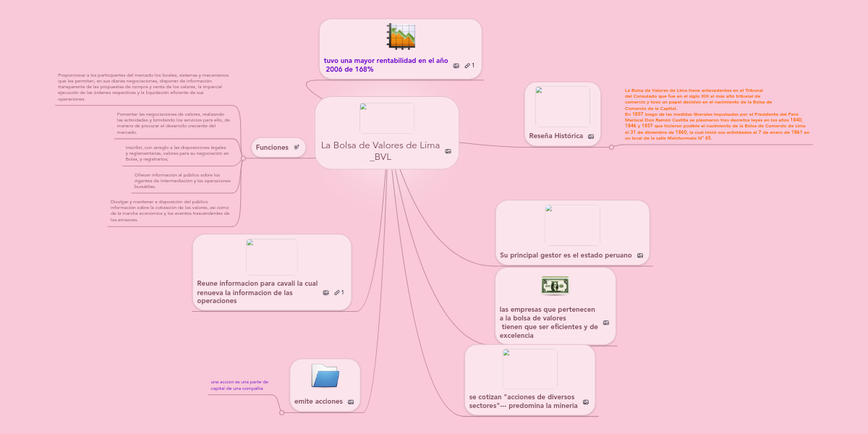This screenshot has height=434, width=868.
Task: Collapse the Reseña Histórica branch circle
Action: coord(611,147)
